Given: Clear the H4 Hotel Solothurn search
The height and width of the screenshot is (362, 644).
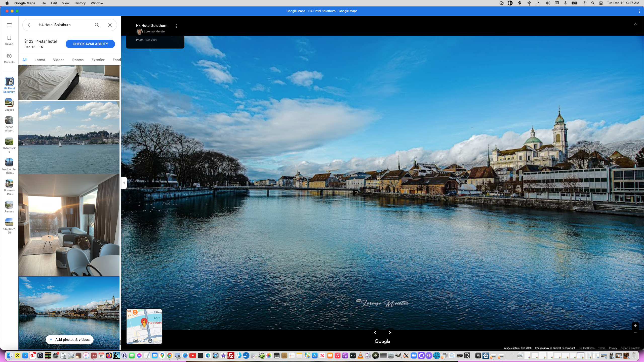Looking at the screenshot, I should click(x=110, y=25).
